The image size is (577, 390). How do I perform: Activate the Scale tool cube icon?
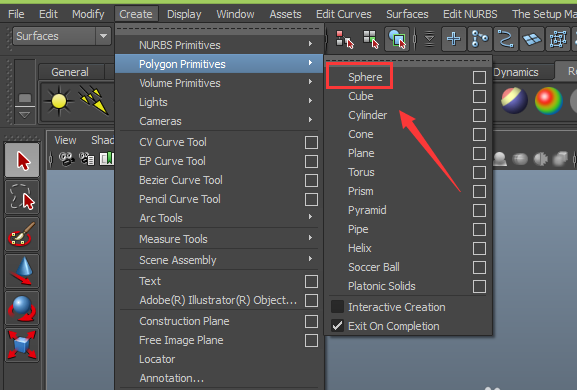pyautogui.click(x=22, y=345)
